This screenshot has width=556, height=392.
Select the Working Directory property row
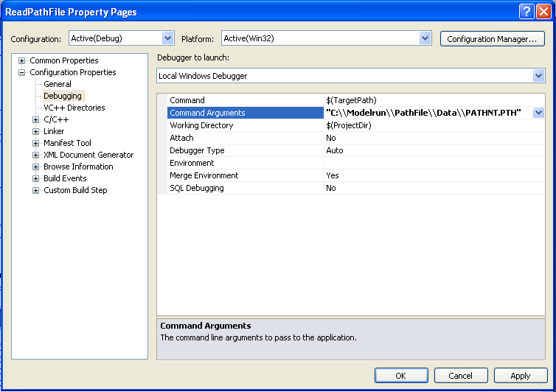356,125
